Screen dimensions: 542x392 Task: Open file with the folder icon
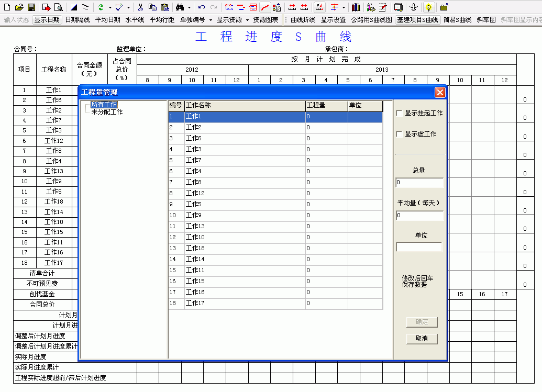pos(19,7)
